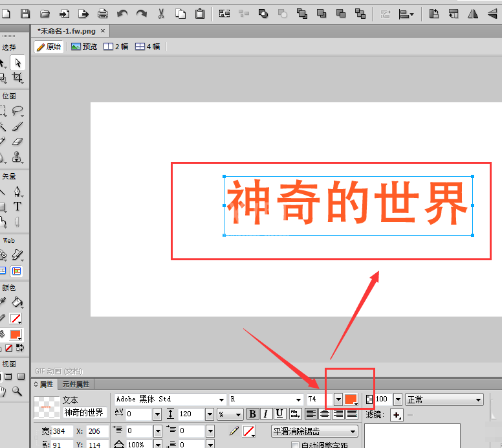502x448 pixels.
Task: Switch to the 4 幅 (4-Up) view
Action: tap(147, 47)
